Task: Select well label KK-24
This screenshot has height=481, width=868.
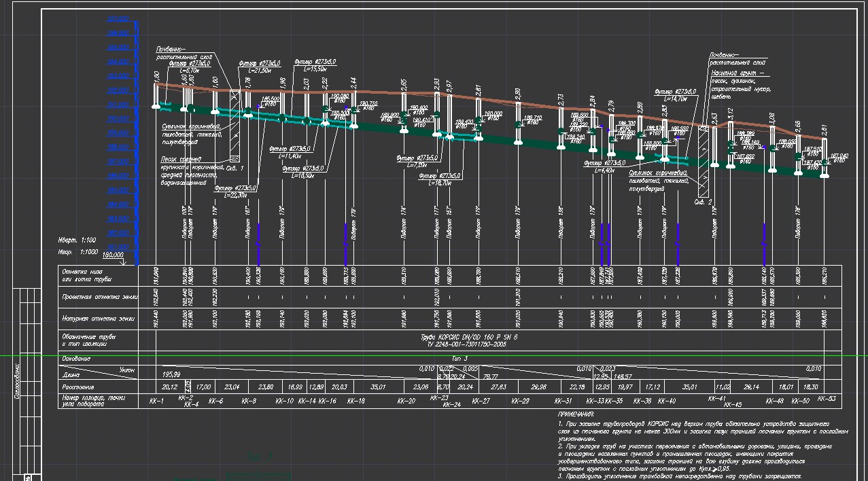Action: [452, 405]
